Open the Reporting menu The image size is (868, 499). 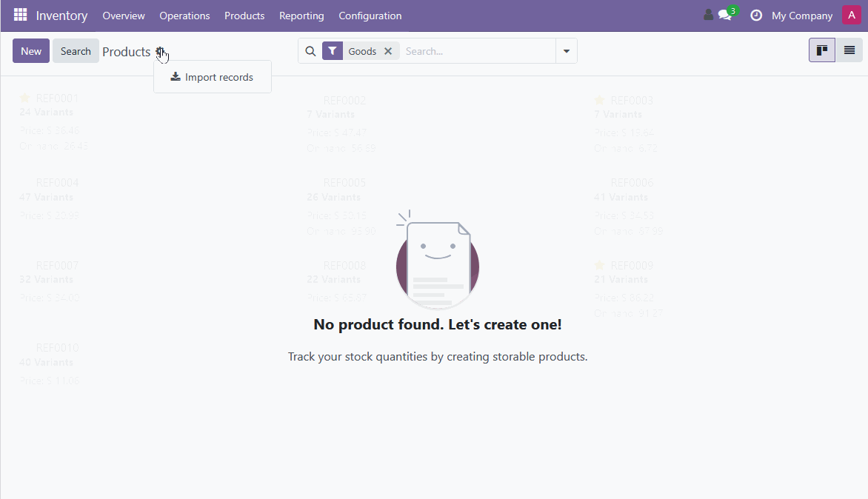tap(301, 16)
